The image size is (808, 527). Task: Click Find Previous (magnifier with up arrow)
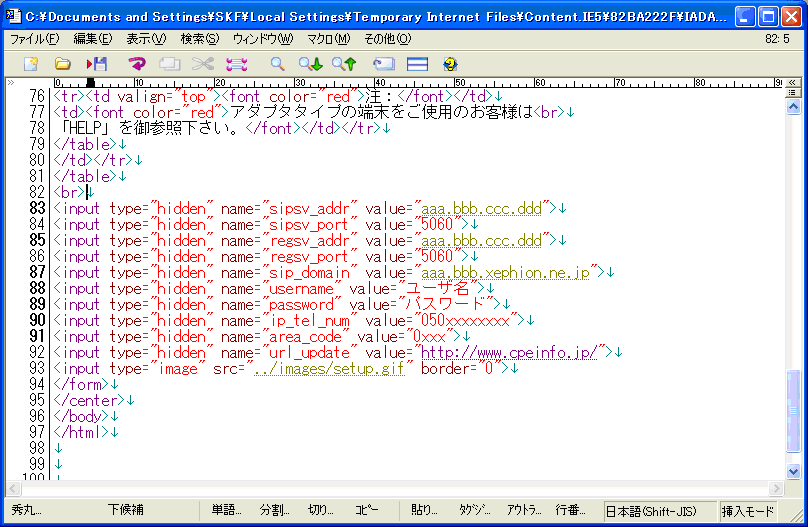pyautogui.click(x=344, y=64)
